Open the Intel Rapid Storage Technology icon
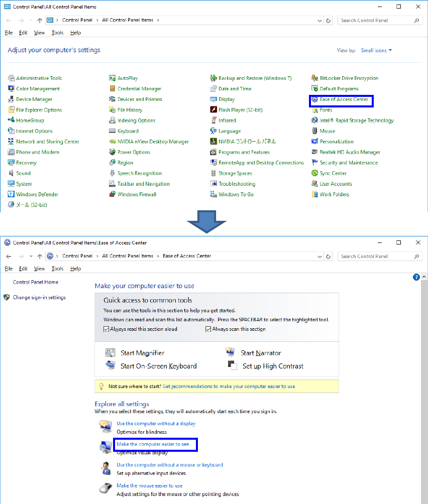This screenshot has width=428, height=504. (x=314, y=120)
